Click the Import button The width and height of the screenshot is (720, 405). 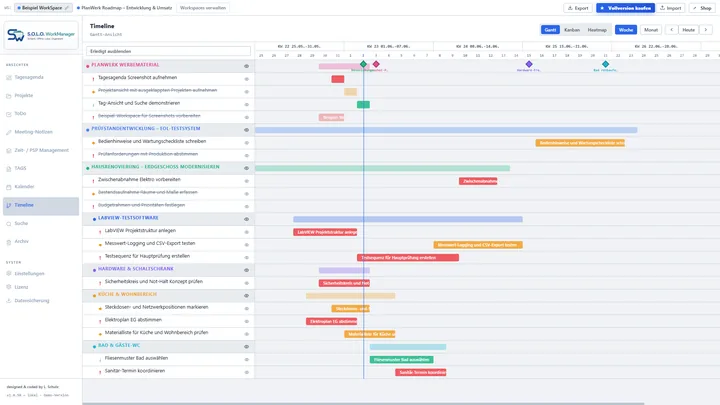pos(670,8)
